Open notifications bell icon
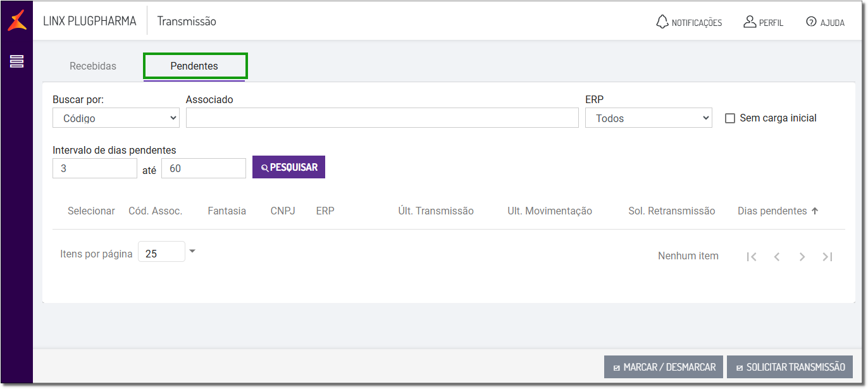 coord(662,22)
